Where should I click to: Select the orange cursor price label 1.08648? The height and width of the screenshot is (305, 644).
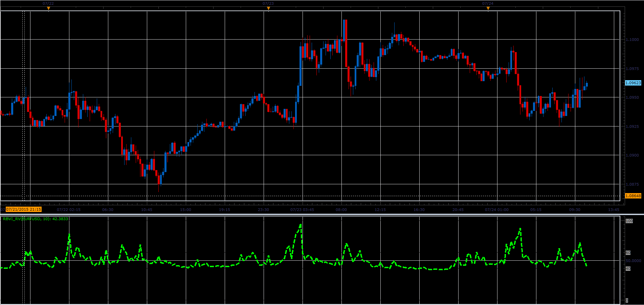pyautogui.click(x=633, y=196)
